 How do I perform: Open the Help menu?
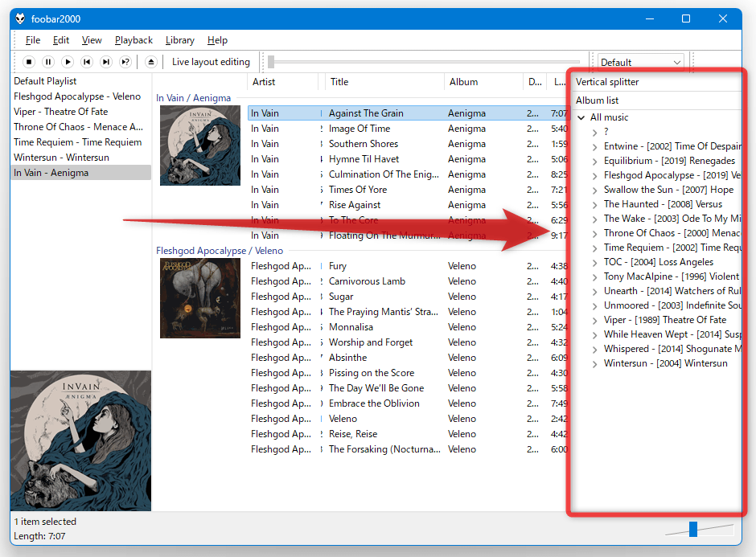point(217,40)
